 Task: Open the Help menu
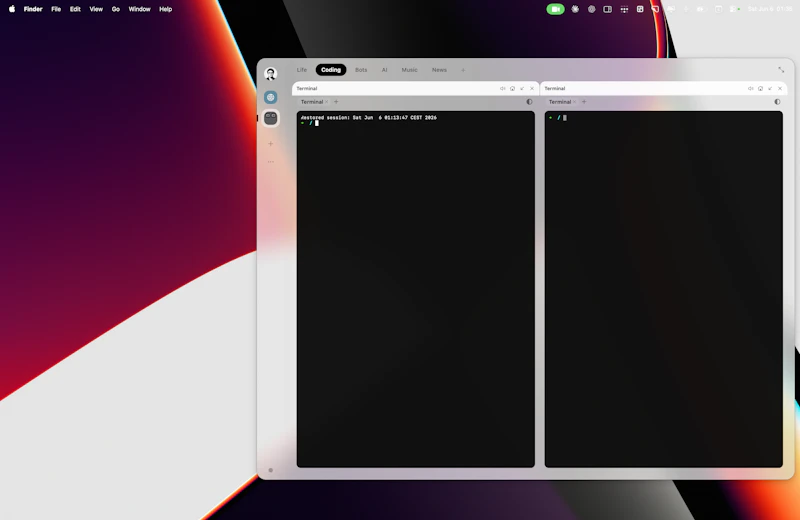coord(165,9)
